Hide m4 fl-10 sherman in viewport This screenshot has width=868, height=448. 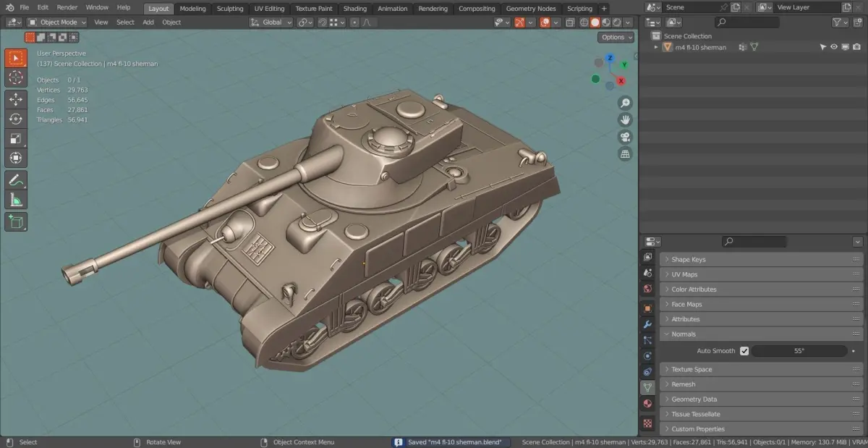point(833,47)
